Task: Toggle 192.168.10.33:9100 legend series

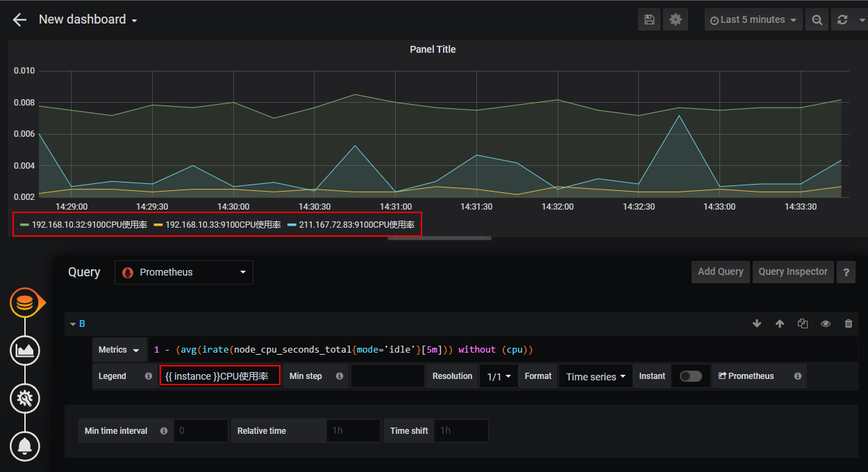Action: [x=223, y=225]
